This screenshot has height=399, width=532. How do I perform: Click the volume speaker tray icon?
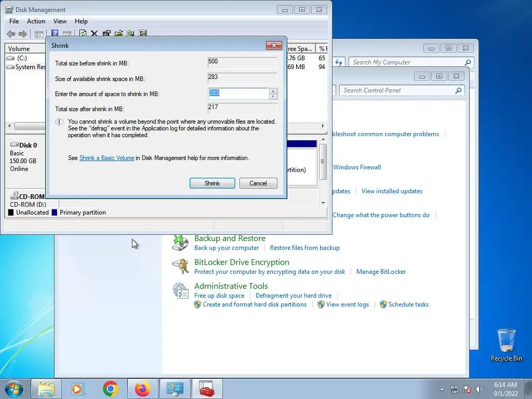(x=480, y=389)
